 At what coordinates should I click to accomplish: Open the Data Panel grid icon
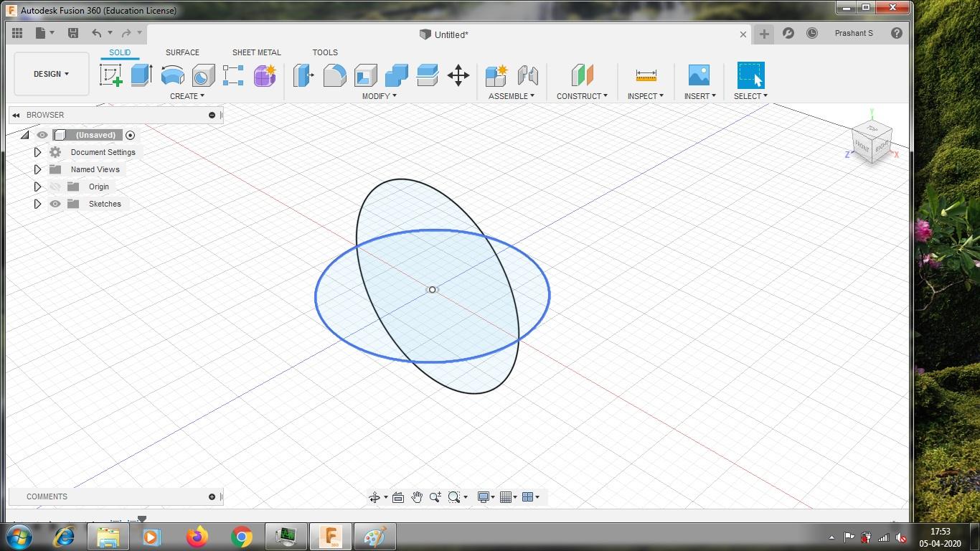pos(17,33)
